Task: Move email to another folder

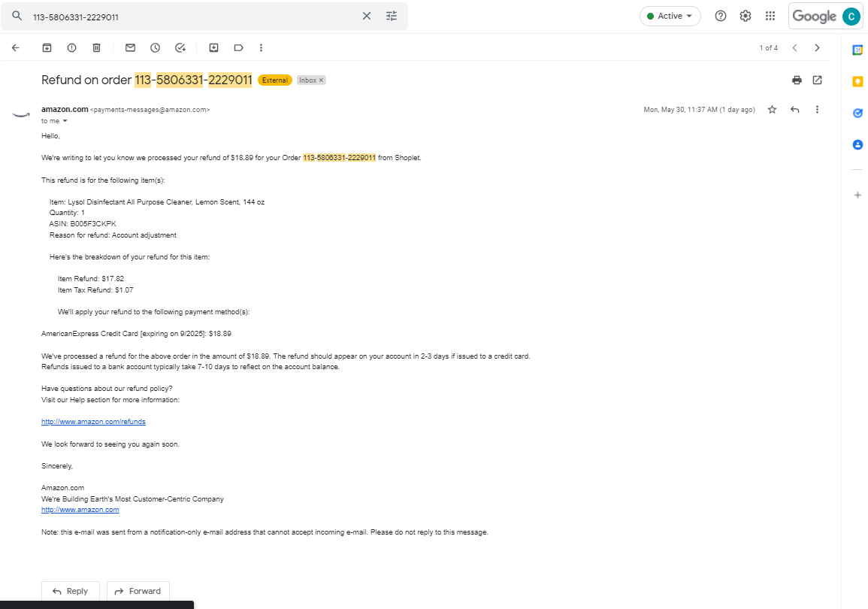Action: tap(213, 47)
